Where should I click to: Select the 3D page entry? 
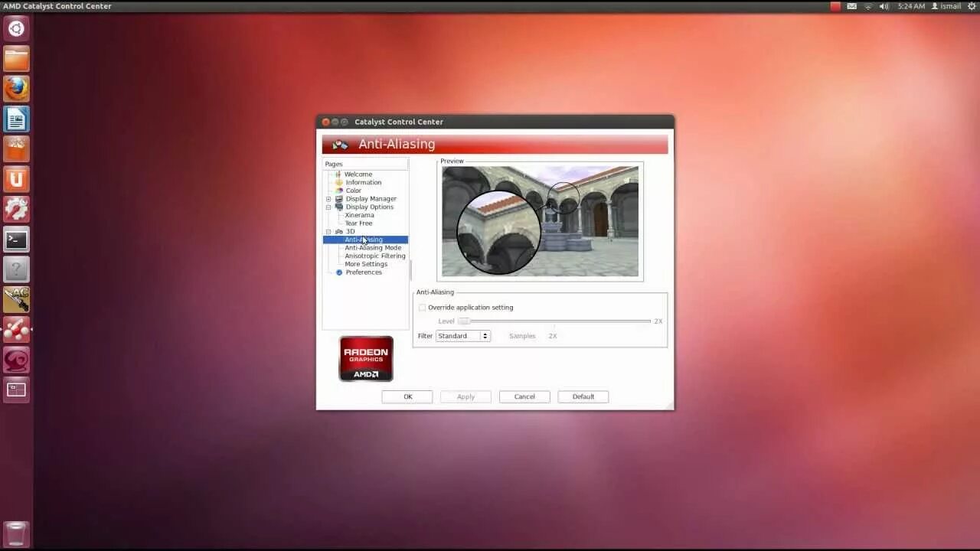[350, 231]
